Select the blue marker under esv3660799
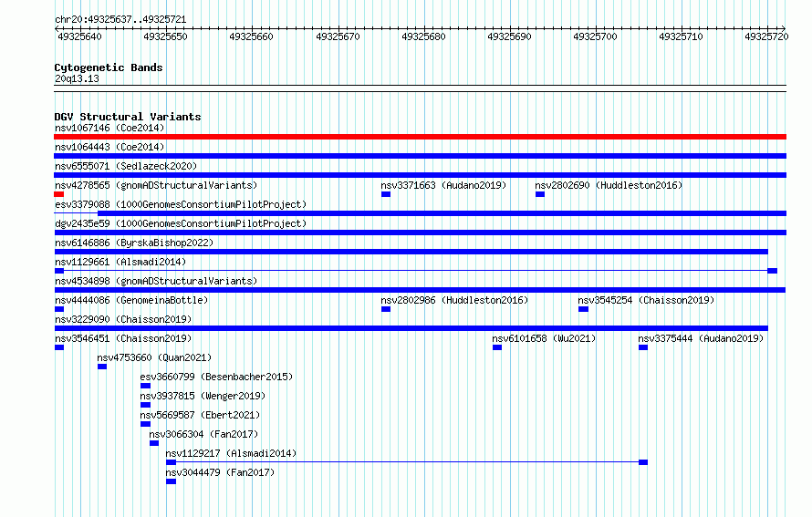812x517 pixels. tap(145, 386)
